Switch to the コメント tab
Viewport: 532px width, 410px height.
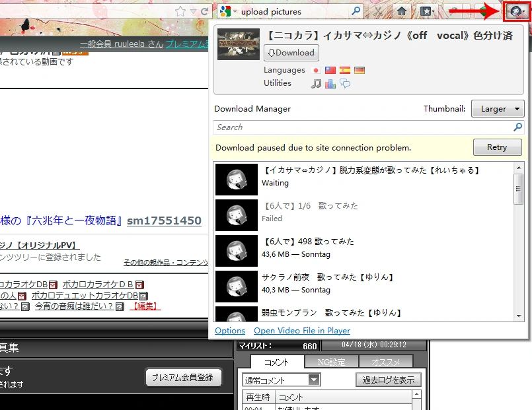coord(277,362)
